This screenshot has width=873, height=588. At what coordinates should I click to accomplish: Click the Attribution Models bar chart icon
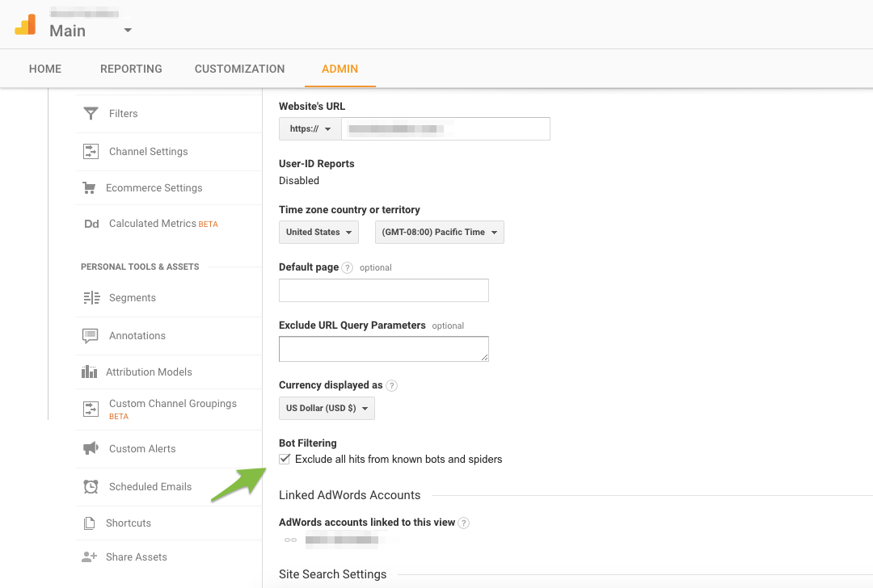[x=89, y=372]
